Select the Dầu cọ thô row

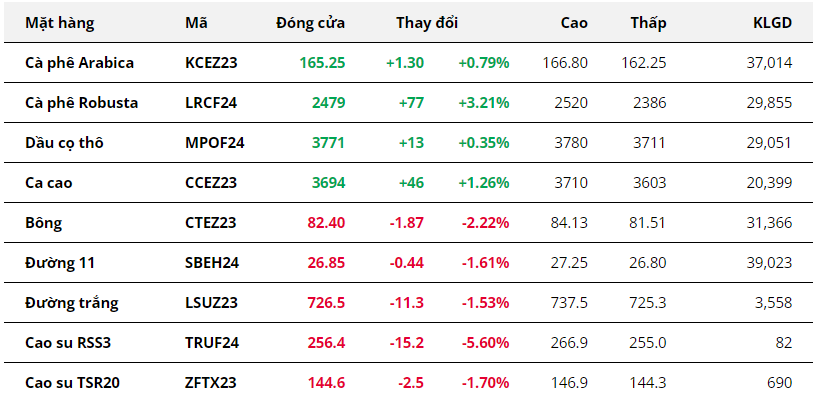409,142
